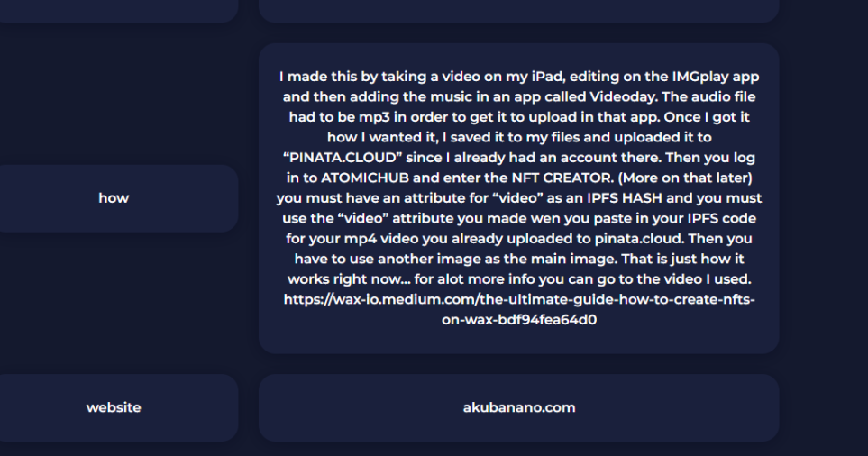Click the word mp3 in the text
The width and height of the screenshot is (868, 456).
coord(374,117)
